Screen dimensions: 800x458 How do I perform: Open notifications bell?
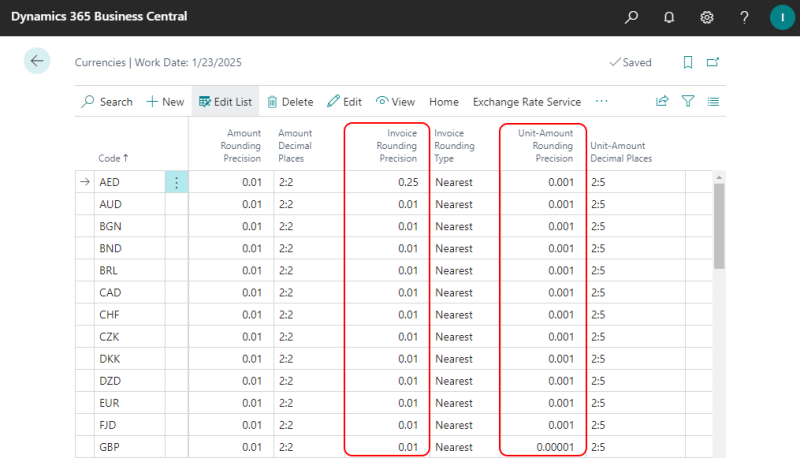669,17
